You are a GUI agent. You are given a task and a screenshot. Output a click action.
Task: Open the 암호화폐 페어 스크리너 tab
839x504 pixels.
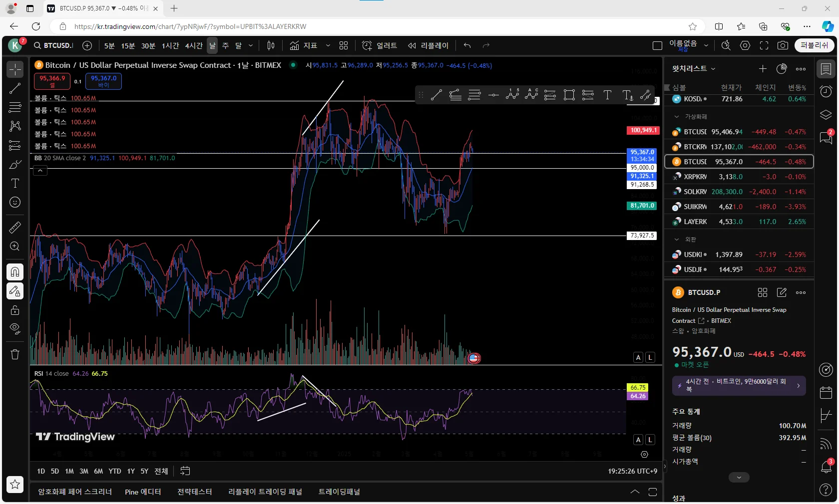75,492
